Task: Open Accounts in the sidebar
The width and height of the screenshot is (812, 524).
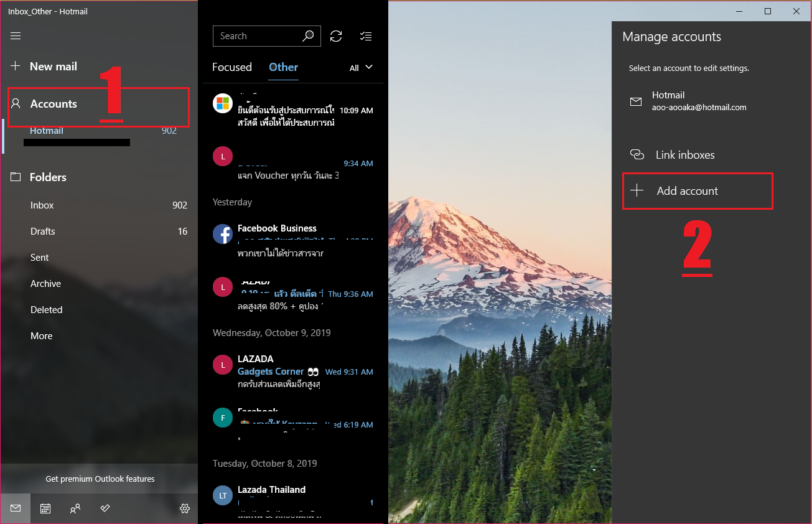Action: coord(99,104)
